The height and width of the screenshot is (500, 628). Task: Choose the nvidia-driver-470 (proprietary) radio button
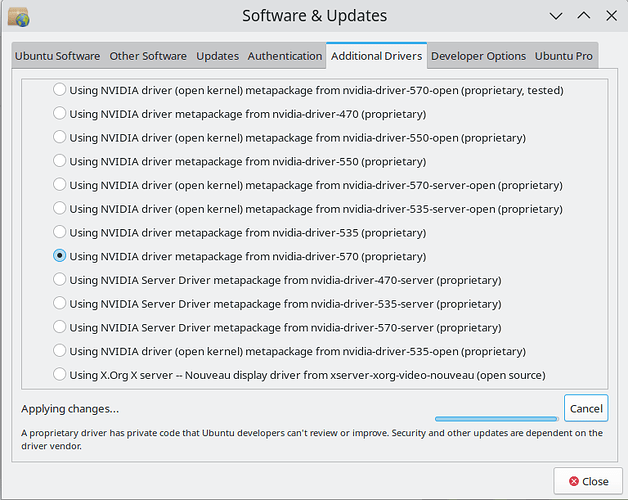click(59, 113)
